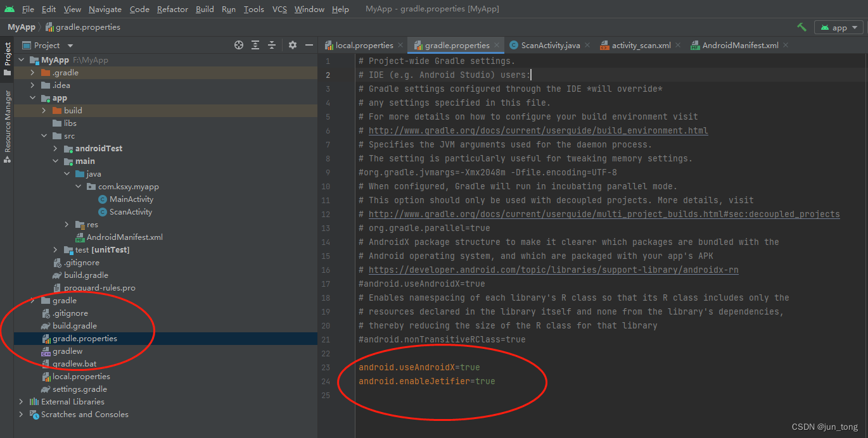Close the ScanActivity.java editor tab

587,45
